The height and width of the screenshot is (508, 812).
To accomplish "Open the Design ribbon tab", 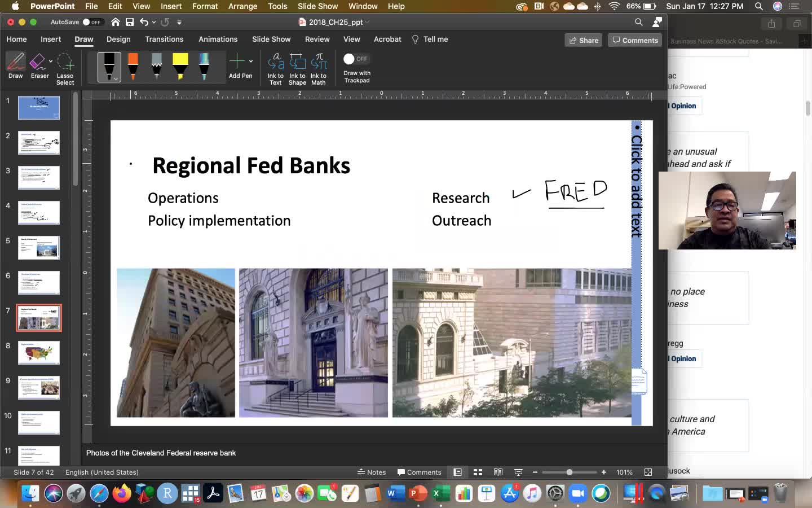I will (118, 39).
